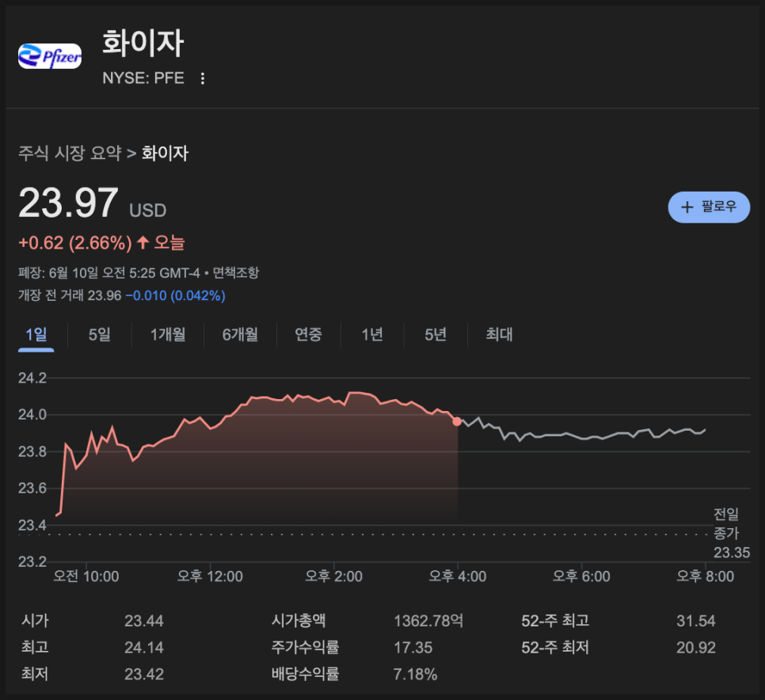
Task: Click the 화이자 company title
Action: coord(143,43)
